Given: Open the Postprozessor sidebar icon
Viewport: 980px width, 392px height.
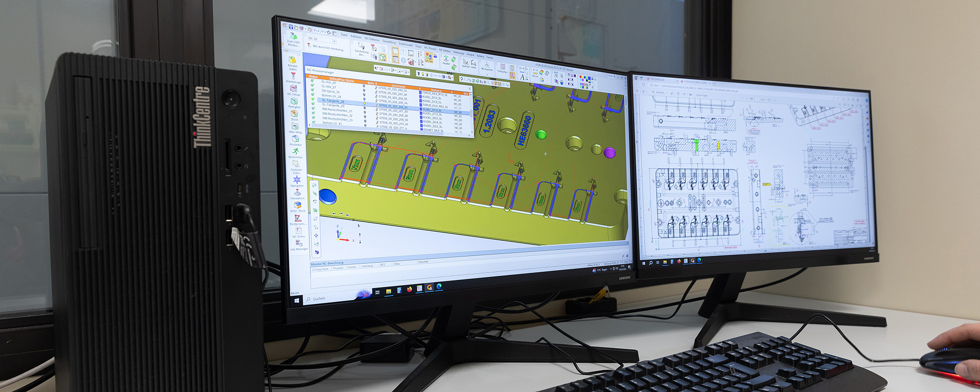Looking at the screenshot, I should pos(298,219).
